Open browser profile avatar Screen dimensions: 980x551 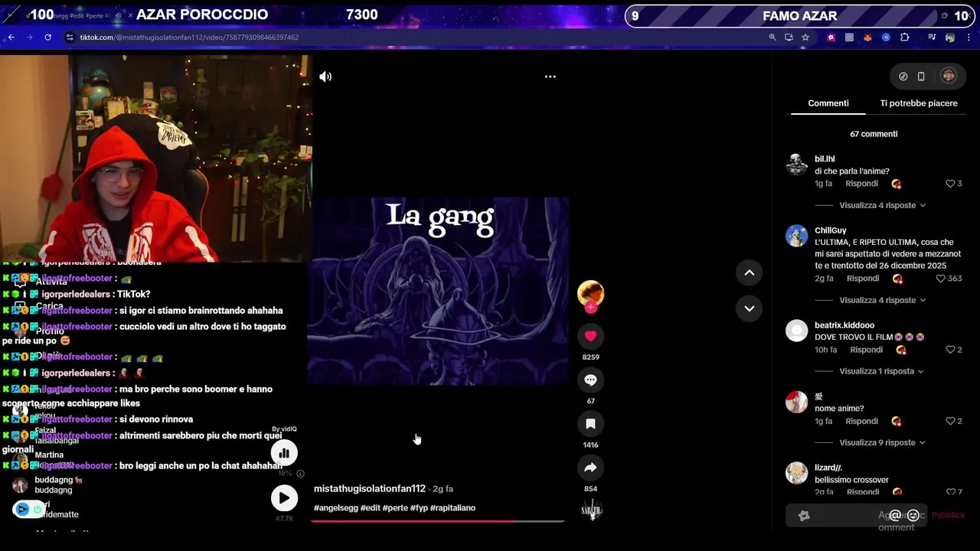pos(949,37)
